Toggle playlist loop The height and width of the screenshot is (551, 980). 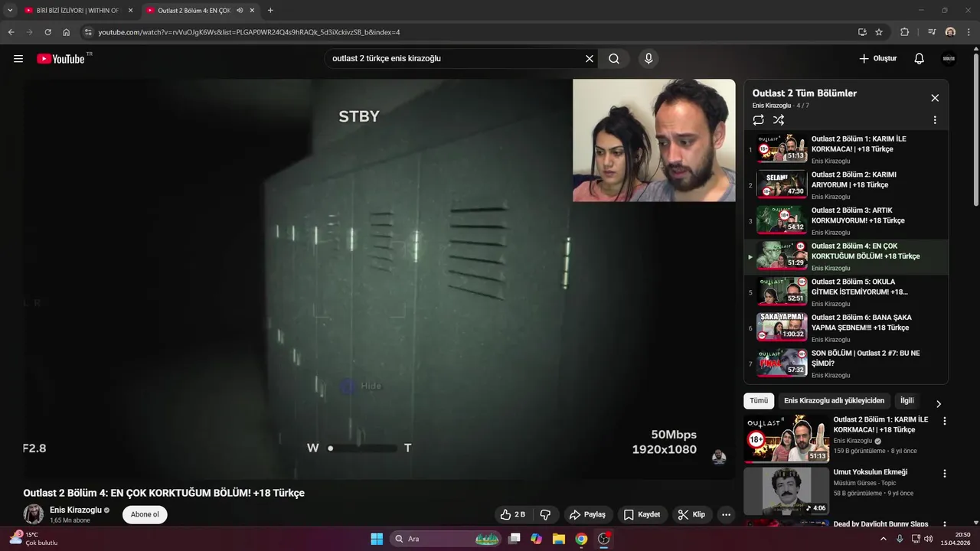pos(759,120)
